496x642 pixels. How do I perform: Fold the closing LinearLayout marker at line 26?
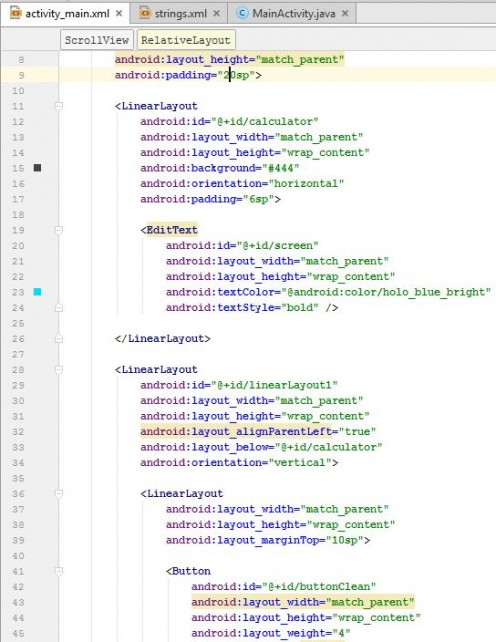coord(59,339)
